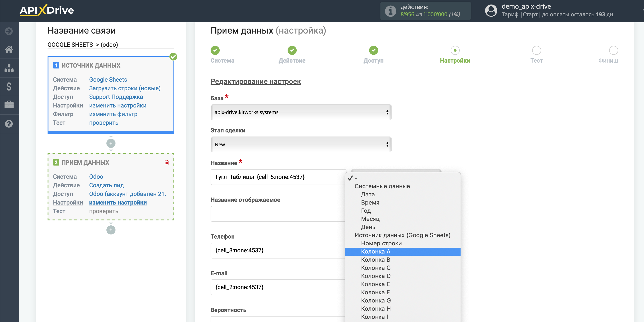This screenshot has height=322, width=644.
Task: Open the home dashboard icon
Action: point(9,49)
